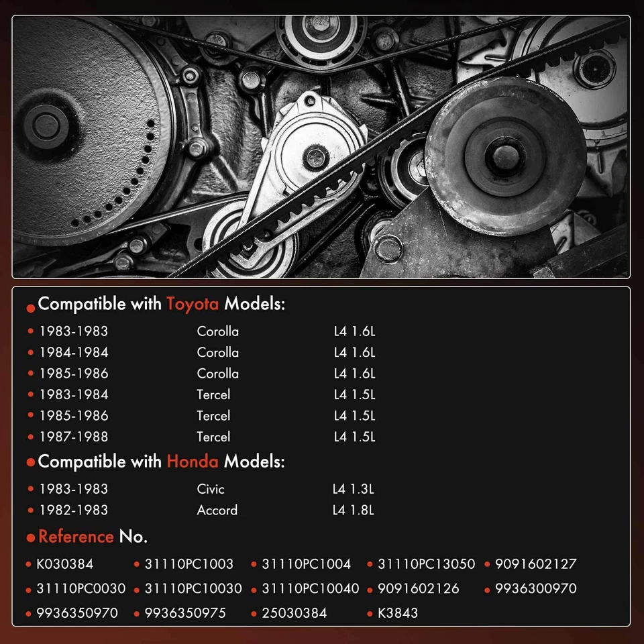Image resolution: width=644 pixels, height=644 pixels.
Task: Click reference number '31110PC1003'
Action: tap(189, 564)
